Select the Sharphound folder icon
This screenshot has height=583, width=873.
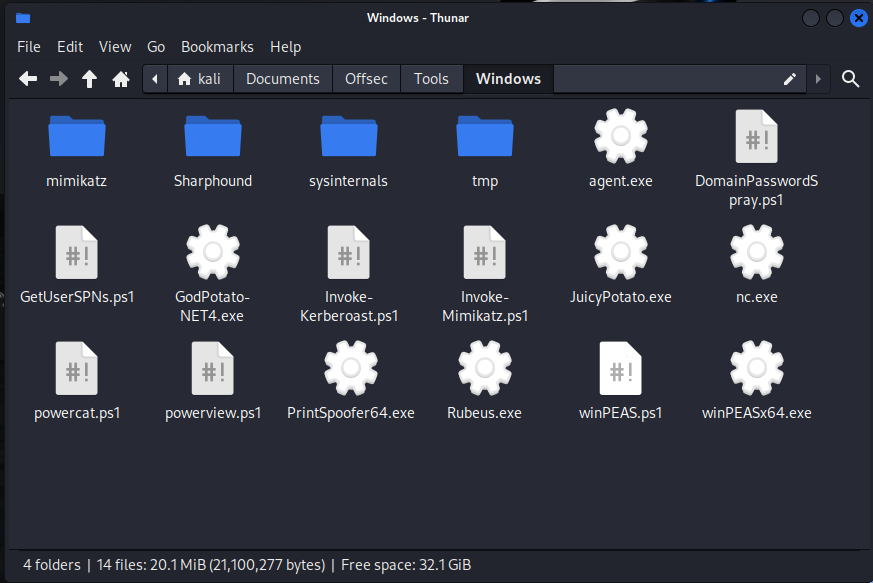213,136
